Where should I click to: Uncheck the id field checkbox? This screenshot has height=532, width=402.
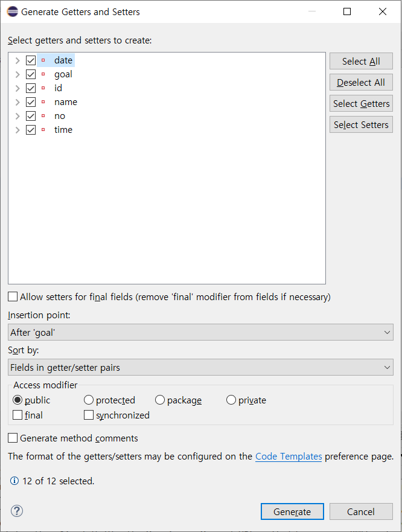coord(31,88)
